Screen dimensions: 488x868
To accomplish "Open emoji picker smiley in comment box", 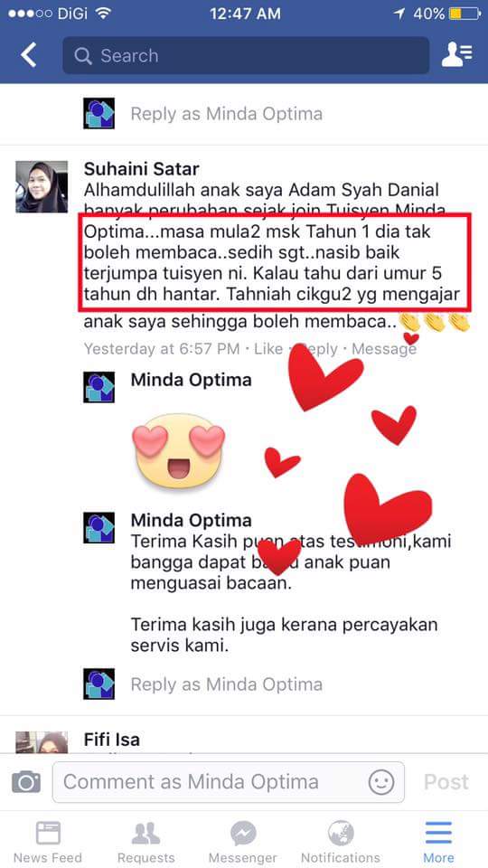I will tap(381, 782).
